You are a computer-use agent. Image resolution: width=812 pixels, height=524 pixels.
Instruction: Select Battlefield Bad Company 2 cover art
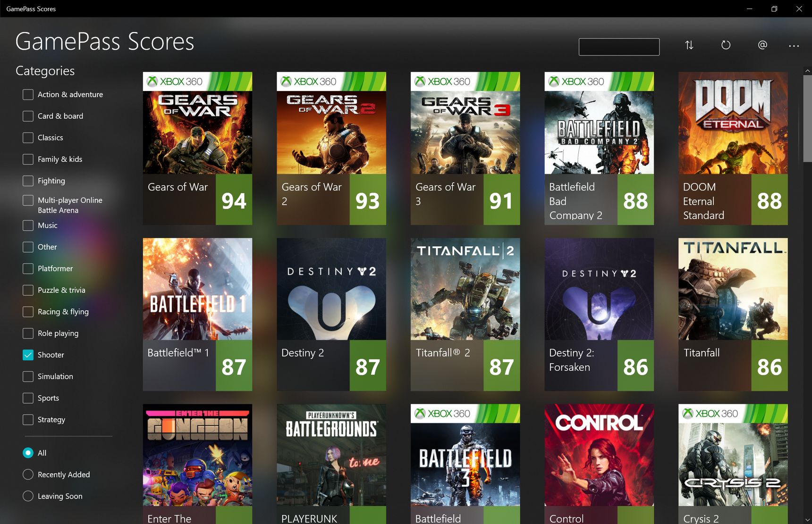[x=599, y=123]
